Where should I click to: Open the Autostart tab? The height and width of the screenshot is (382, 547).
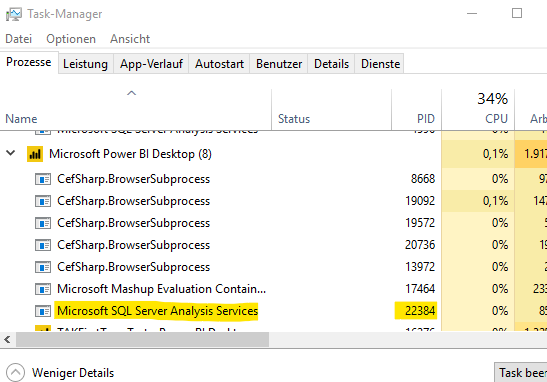pyautogui.click(x=219, y=64)
